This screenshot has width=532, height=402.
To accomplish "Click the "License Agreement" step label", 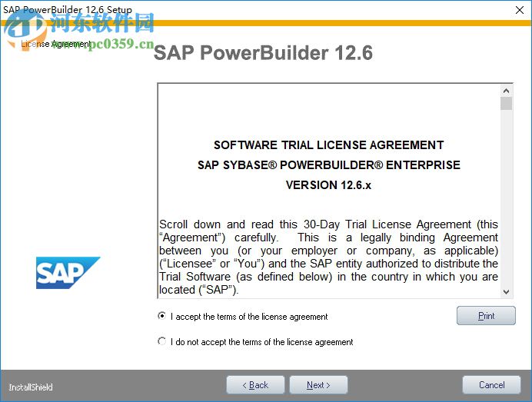I will [x=55, y=44].
